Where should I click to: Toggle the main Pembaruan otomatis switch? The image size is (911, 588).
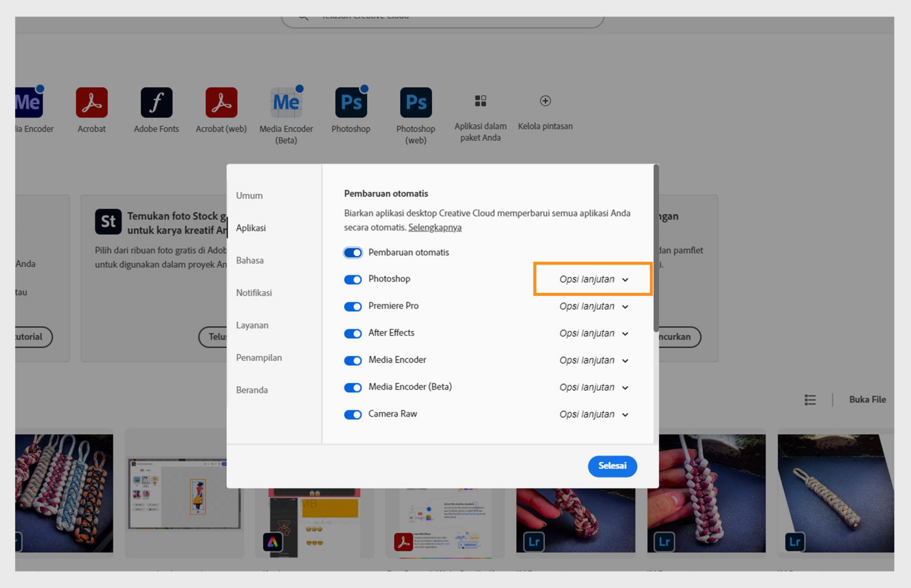[353, 253]
